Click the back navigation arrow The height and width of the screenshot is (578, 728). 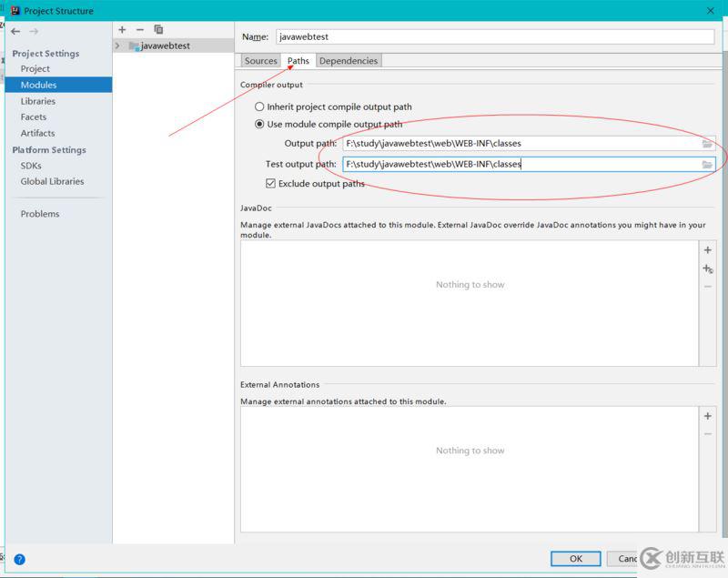pos(15,31)
